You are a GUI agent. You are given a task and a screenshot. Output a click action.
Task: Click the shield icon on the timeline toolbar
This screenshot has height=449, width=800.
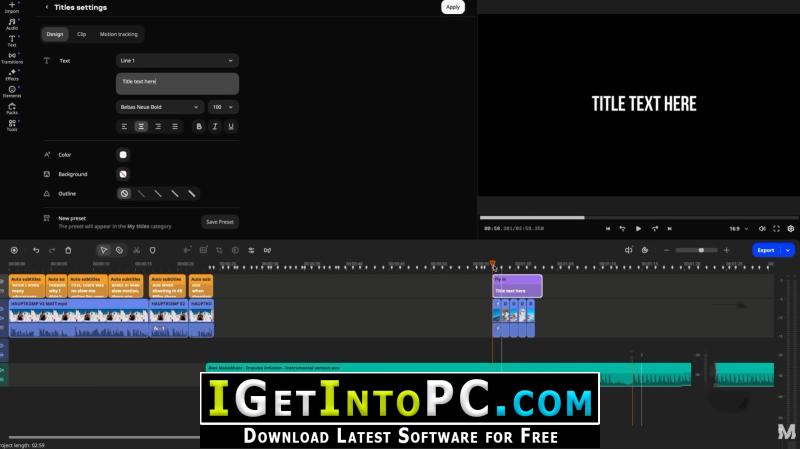pyautogui.click(x=153, y=250)
